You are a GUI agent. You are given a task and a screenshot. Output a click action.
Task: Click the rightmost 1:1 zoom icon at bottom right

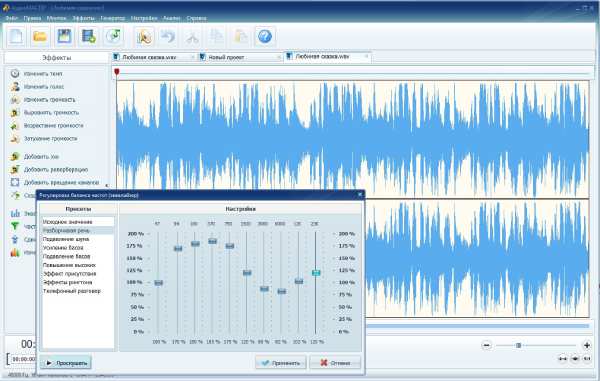pos(587,358)
